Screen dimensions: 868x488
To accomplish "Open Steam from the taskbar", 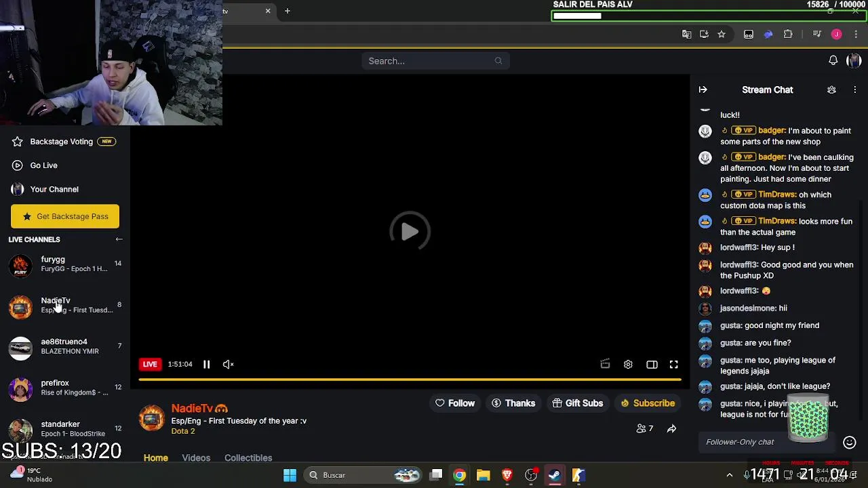I will (x=555, y=475).
